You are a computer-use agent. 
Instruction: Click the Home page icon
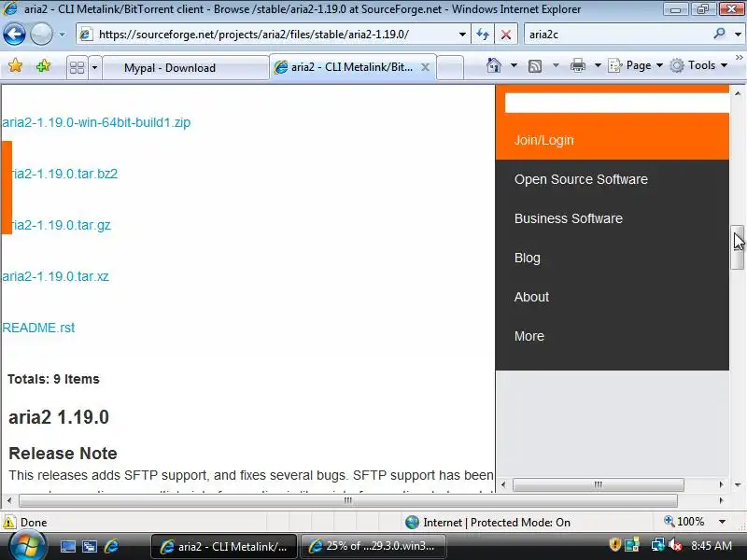[x=494, y=65]
